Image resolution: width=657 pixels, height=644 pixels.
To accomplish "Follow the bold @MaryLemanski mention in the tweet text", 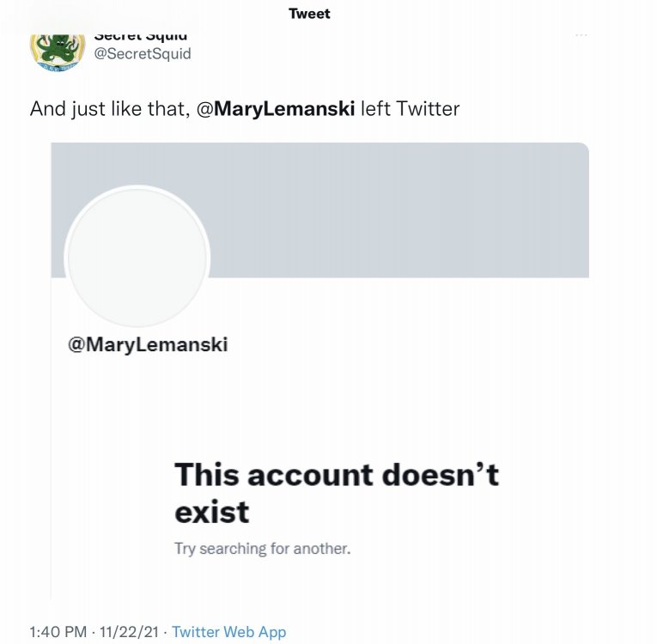I will pyautogui.click(x=276, y=109).
